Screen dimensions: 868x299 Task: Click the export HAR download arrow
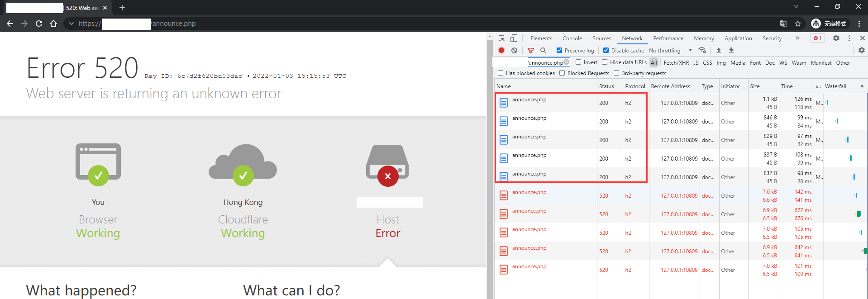(731, 50)
